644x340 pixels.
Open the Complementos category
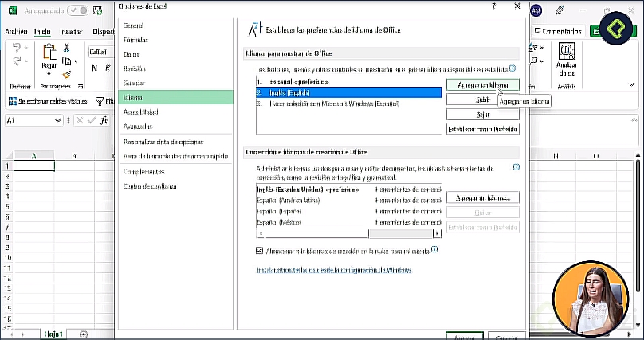pyautogui.click(x=143, y=172)
